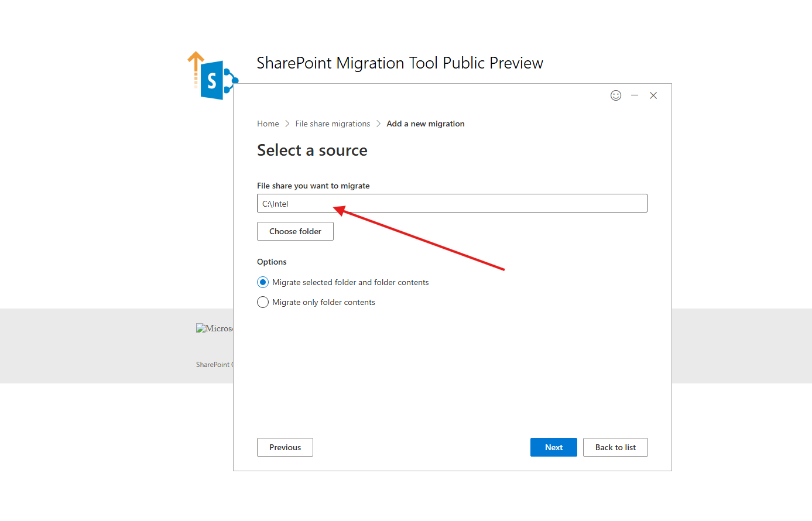Click the blue Next button
Image resolution: width=812 pixels, height=521 pixels.
[553, 447]
